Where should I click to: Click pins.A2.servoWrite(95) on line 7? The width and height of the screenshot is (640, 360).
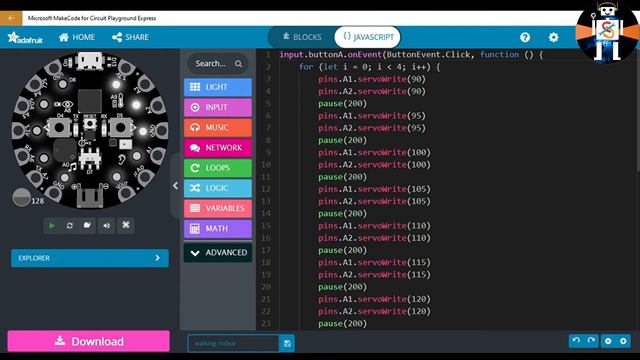pyautogui.click(x=372, y=128)
